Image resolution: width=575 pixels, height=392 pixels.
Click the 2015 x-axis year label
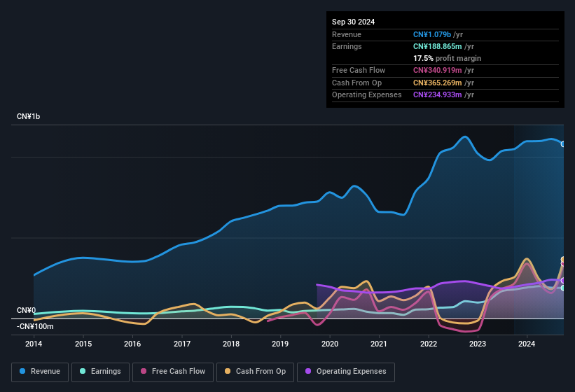pos(83,344)
